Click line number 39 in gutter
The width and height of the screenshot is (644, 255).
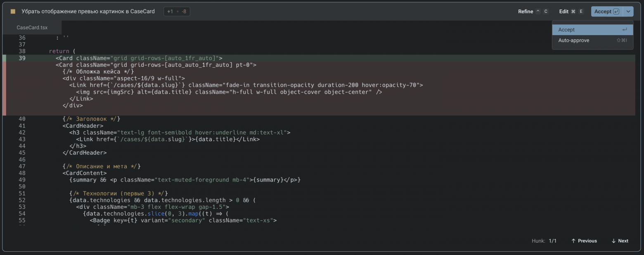(22, 58)
